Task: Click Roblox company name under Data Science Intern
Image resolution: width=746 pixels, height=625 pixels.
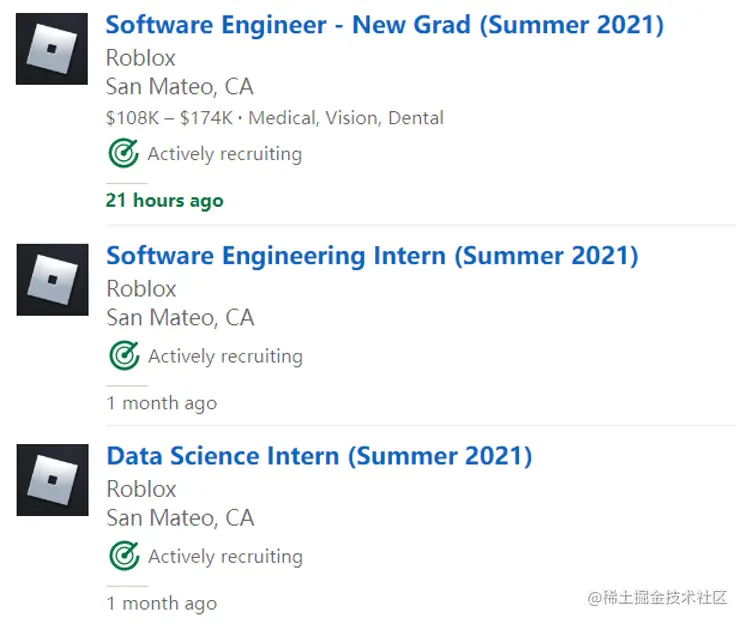Action: click(x=141, y=489)
